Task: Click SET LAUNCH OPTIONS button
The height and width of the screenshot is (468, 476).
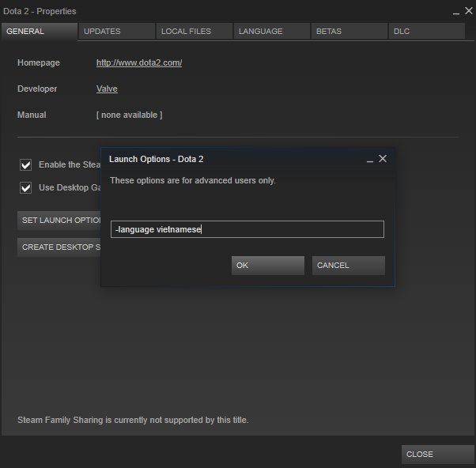Action: tap(59, 221)
